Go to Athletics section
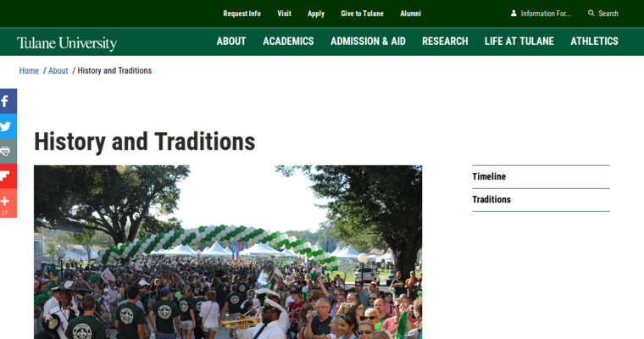The width and height of the screenshot is (644, 339). click(x=594, y=41)
